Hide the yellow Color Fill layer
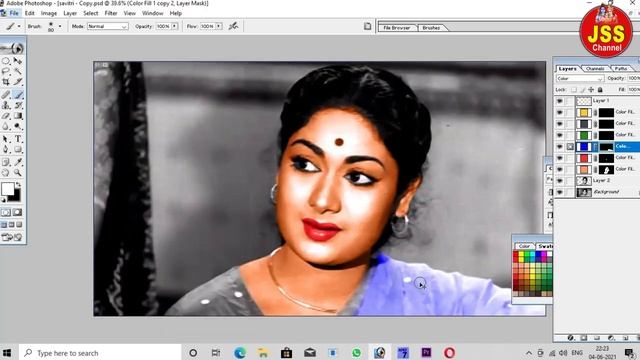This screenshot has height=360, width=640. 560,112
